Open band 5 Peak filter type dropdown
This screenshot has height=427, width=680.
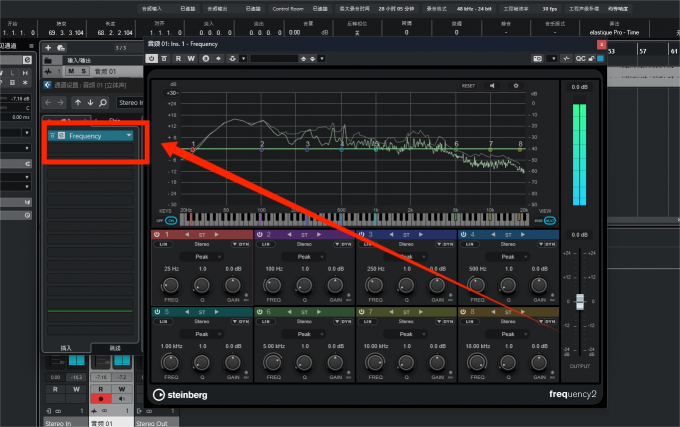pyautogui.click(x=202, y=334)
